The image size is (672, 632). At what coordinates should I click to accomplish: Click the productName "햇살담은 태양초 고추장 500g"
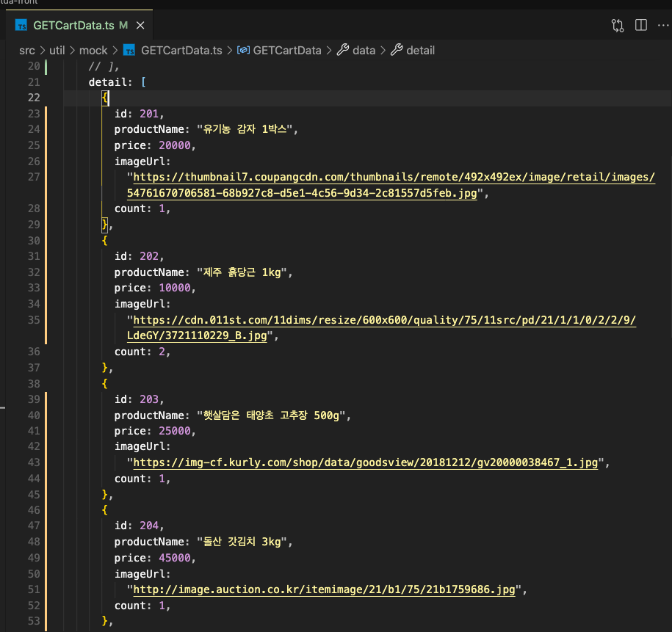271,415
